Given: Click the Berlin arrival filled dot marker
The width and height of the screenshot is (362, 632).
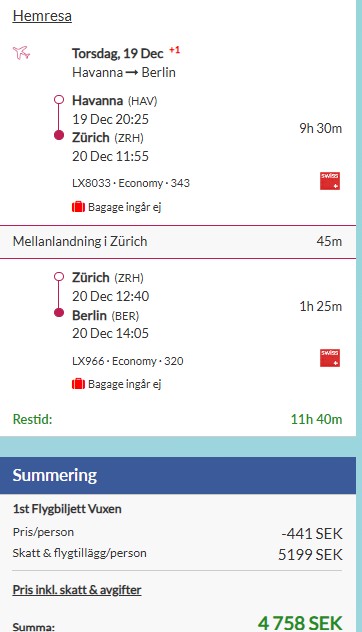Looking at the screenshot, I should (59, 312).
